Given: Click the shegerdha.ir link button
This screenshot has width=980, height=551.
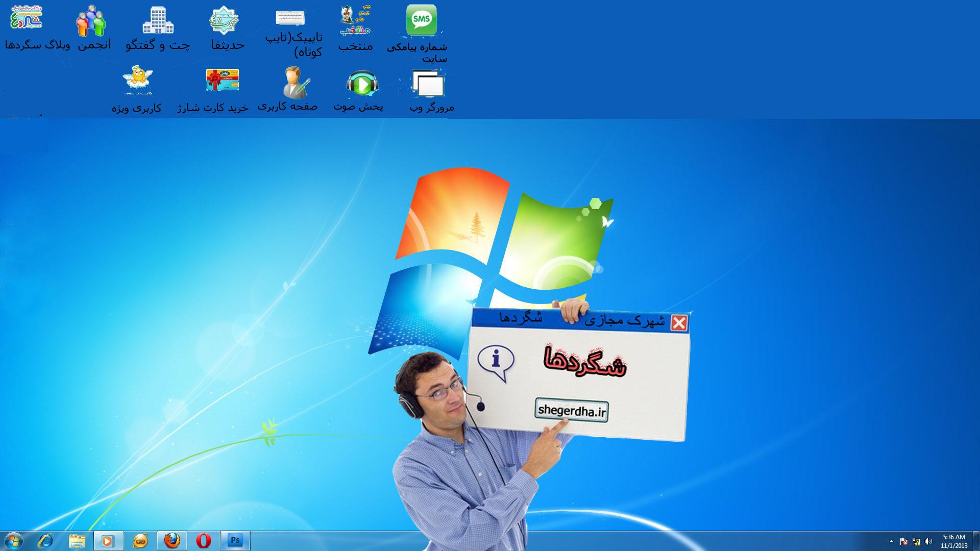Looking at the screenshot, I should coord(571,410).
